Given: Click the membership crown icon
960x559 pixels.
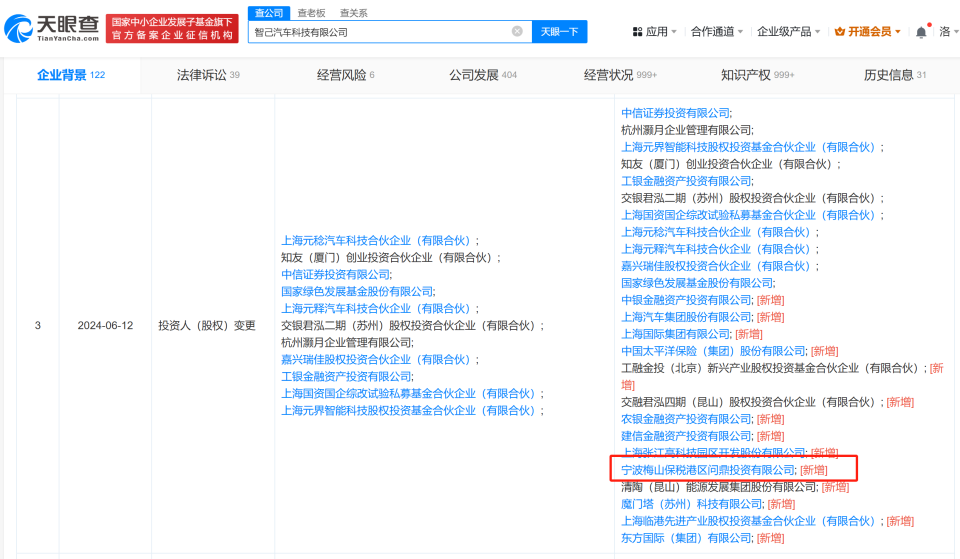Looking at the screenshot, I should pos(840,31).
